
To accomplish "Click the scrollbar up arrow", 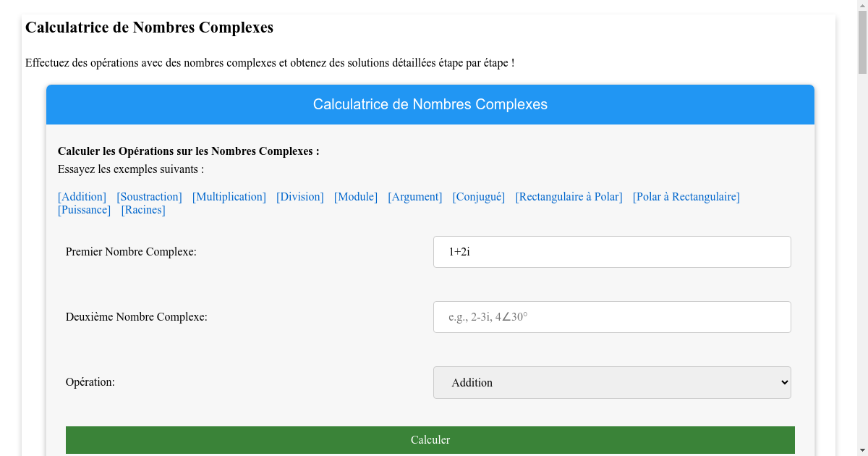I will tap(861, 7).
